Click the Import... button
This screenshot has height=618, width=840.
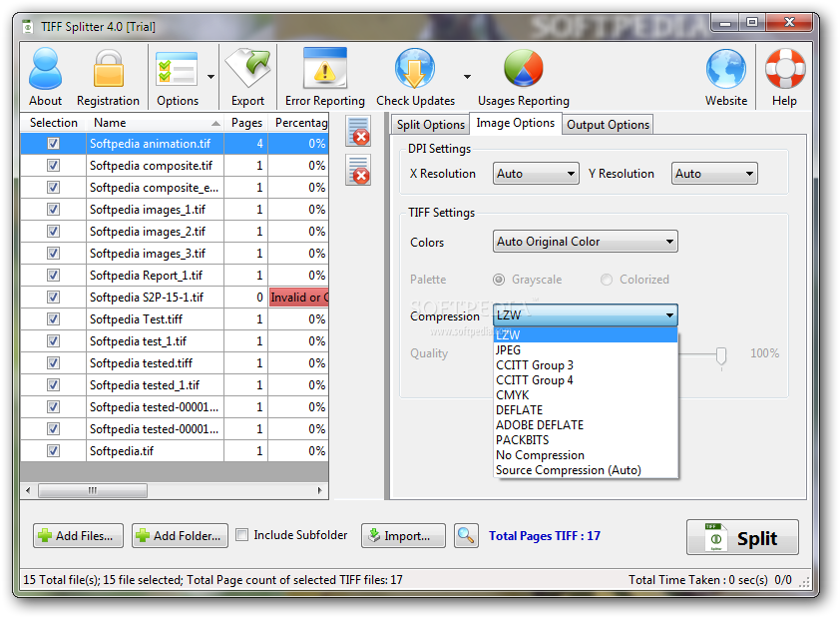coord(403,535)
